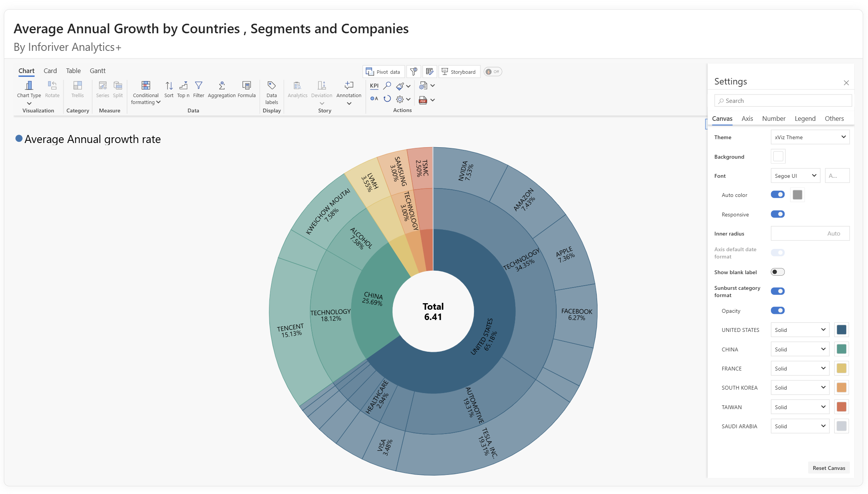
Task: Click the TAIWAN color swatch
Action: coord(841,407)
